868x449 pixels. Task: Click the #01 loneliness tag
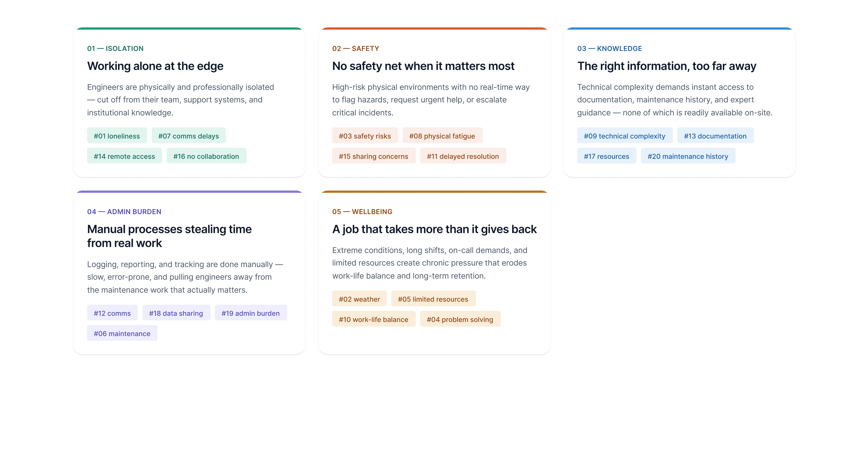tap(117, 136)
